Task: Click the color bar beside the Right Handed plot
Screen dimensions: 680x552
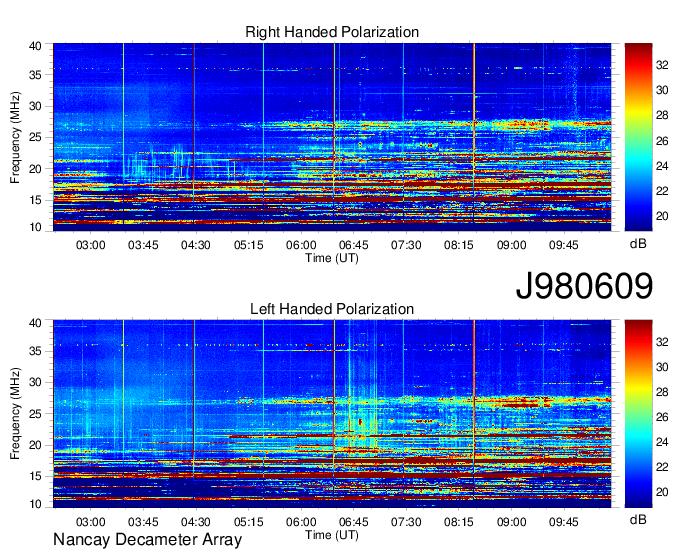Action: [638, 137]
